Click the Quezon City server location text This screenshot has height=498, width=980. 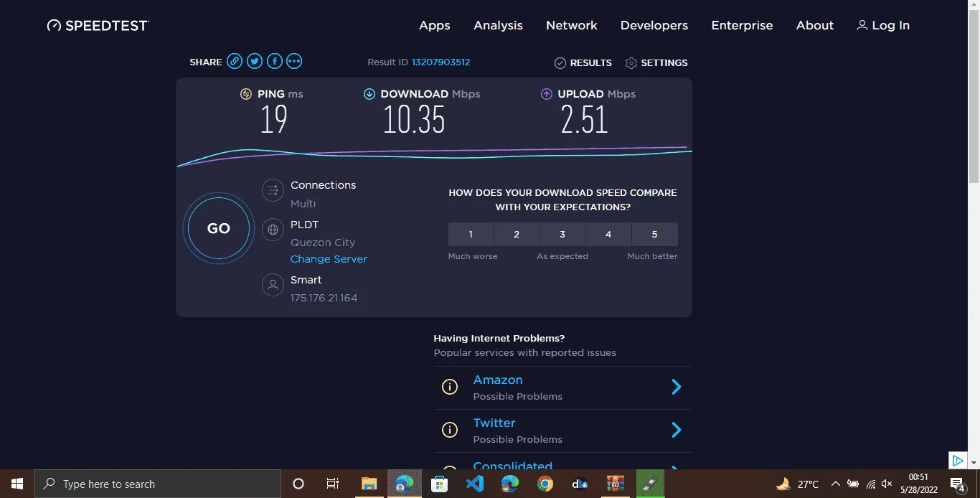point(323,243)
